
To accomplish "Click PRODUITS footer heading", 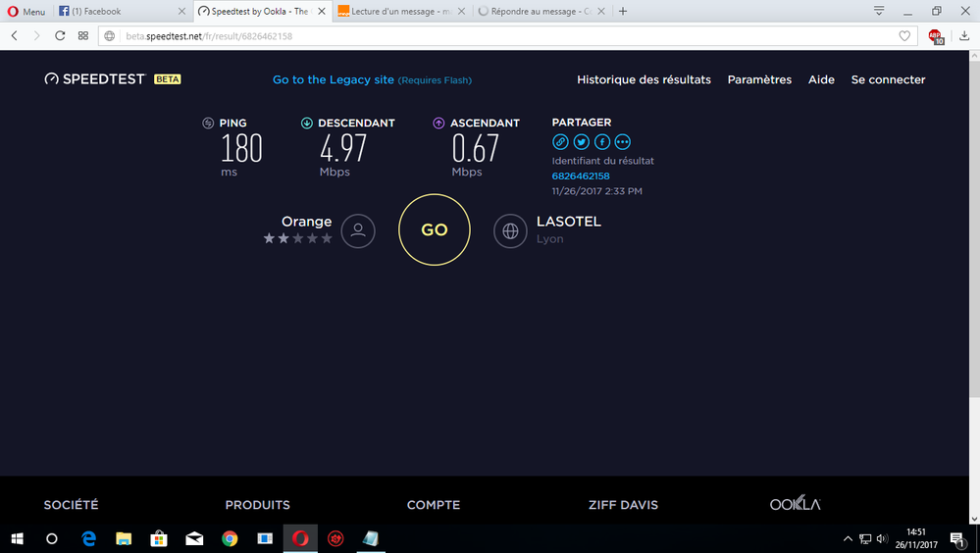I will (x=257, y=505).
